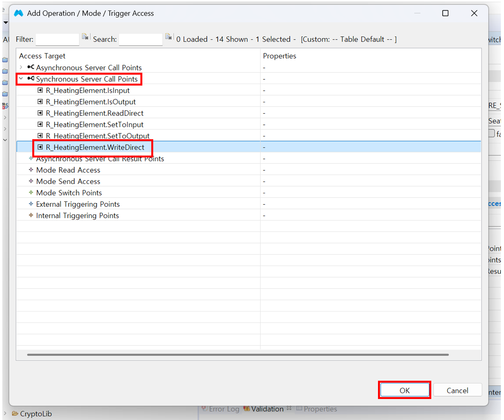Click the Synchronous Server Call Points connector icon
The height and width of the screenshot is (420, 504).
click(x=31, y=79)
